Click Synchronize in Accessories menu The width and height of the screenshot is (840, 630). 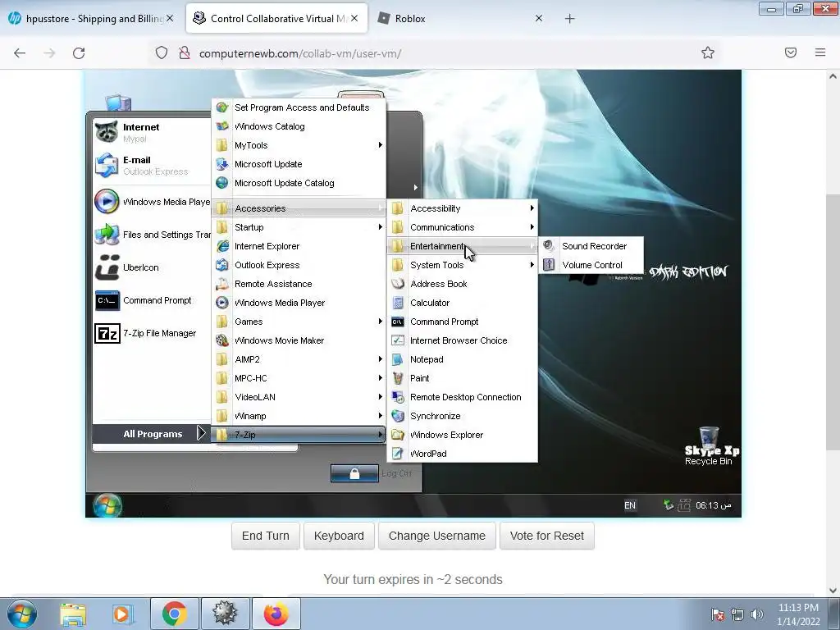462,416
